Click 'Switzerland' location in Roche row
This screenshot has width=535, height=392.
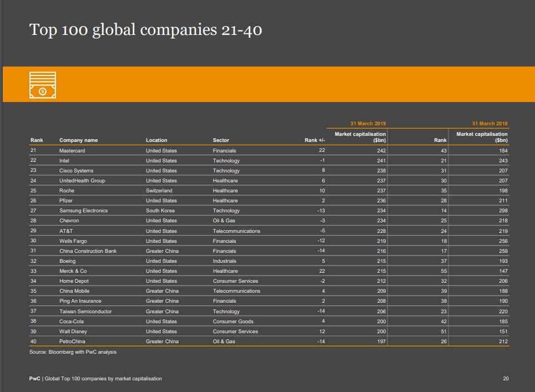[x=159, y=191]
